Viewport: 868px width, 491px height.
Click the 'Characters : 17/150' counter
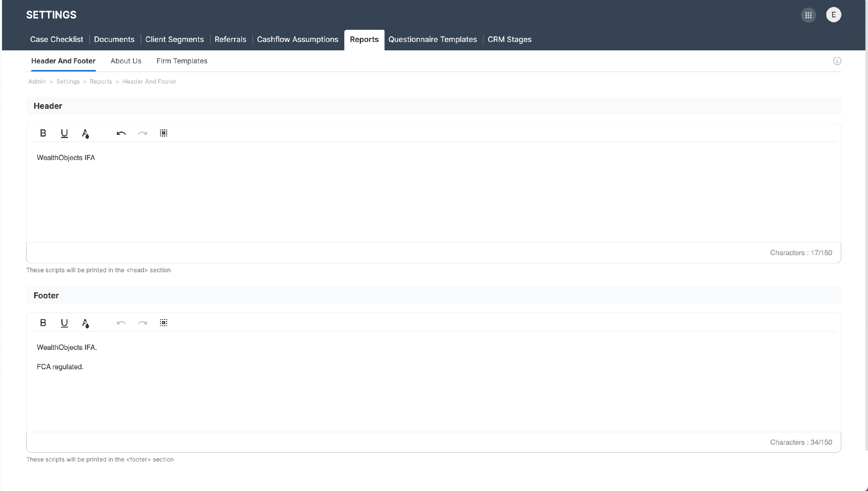coord(801,253)
